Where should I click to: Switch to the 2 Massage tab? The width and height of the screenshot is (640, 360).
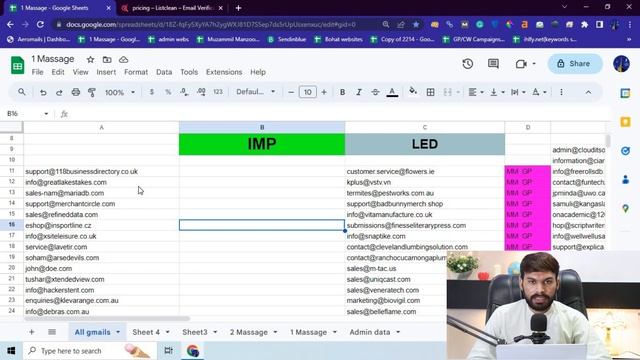click(x=249, y=332)
